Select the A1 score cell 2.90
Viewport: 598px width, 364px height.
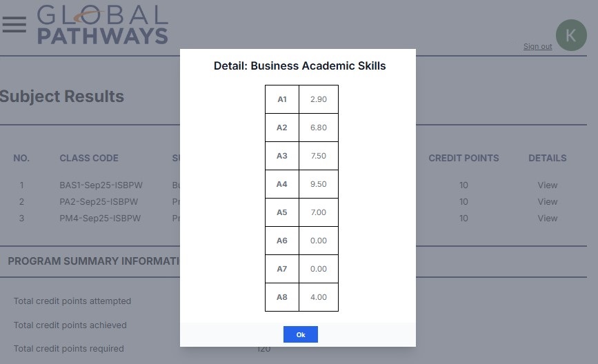(x=318, y=99)
